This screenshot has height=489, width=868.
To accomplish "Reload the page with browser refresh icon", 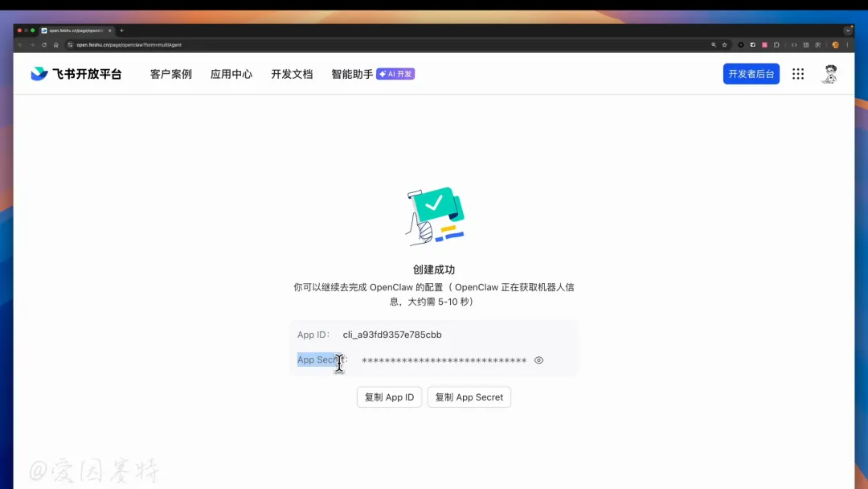I will click(x=44, y=45).
